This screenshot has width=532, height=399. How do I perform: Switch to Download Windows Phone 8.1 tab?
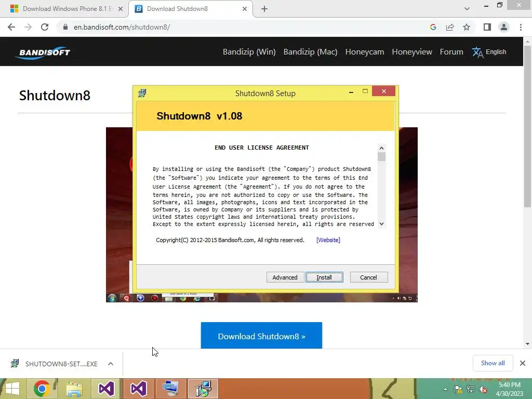coord(64,9)
